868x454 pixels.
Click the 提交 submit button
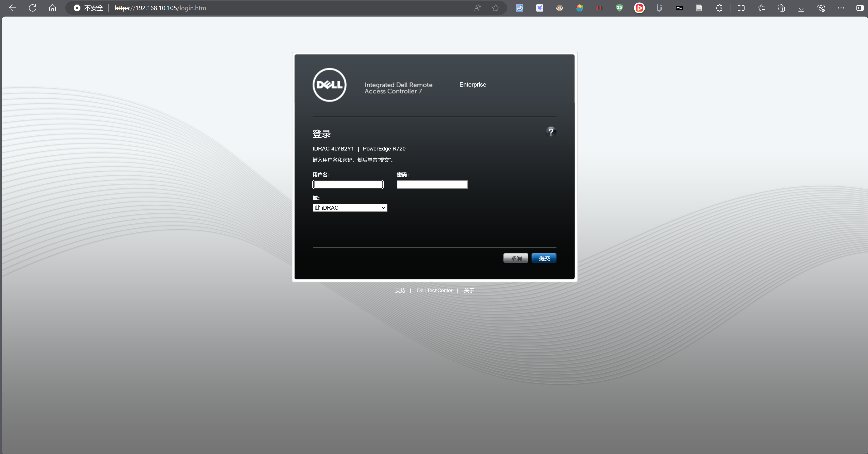544,258
